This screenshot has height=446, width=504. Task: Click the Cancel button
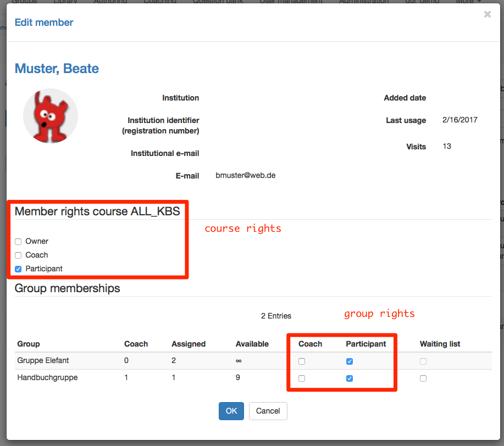point(268,411)
